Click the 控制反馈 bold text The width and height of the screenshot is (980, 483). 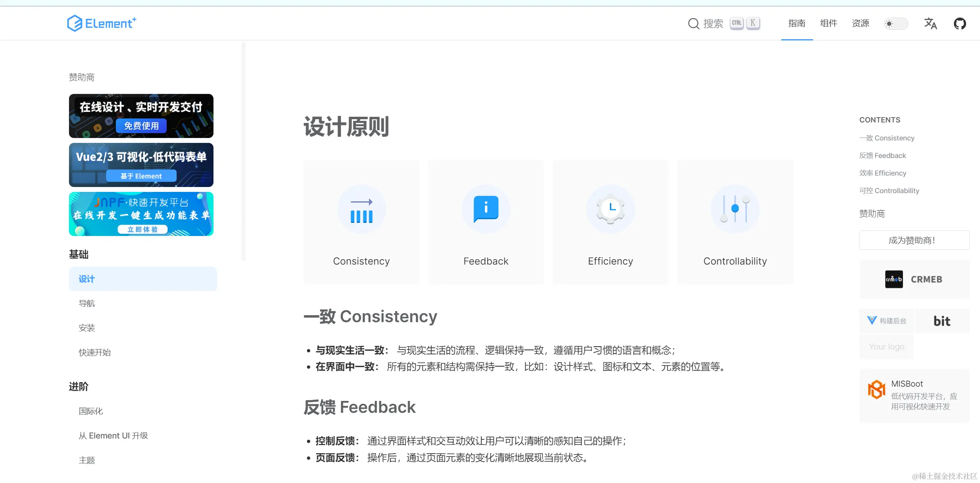click(x=338, y=441)
